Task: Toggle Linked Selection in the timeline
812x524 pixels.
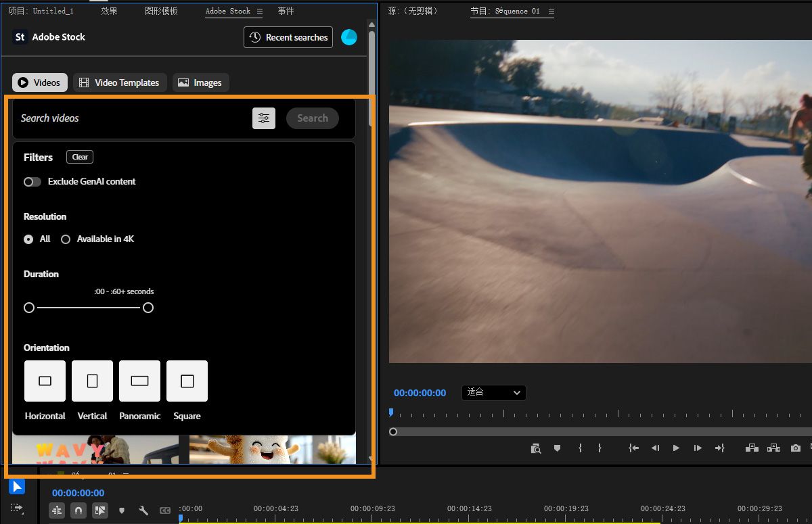Action: 100,510
